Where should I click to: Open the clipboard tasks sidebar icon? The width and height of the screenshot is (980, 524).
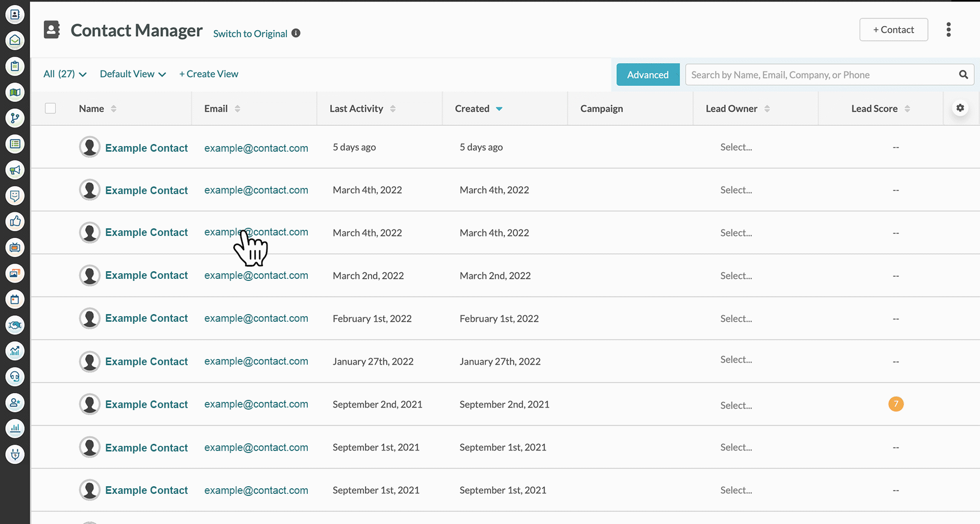[x=15, y=66]
